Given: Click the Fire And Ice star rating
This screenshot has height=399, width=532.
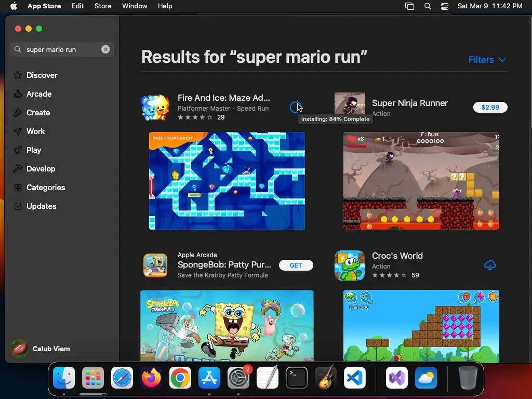Looking at the screenshot, I should pos(195,117).
